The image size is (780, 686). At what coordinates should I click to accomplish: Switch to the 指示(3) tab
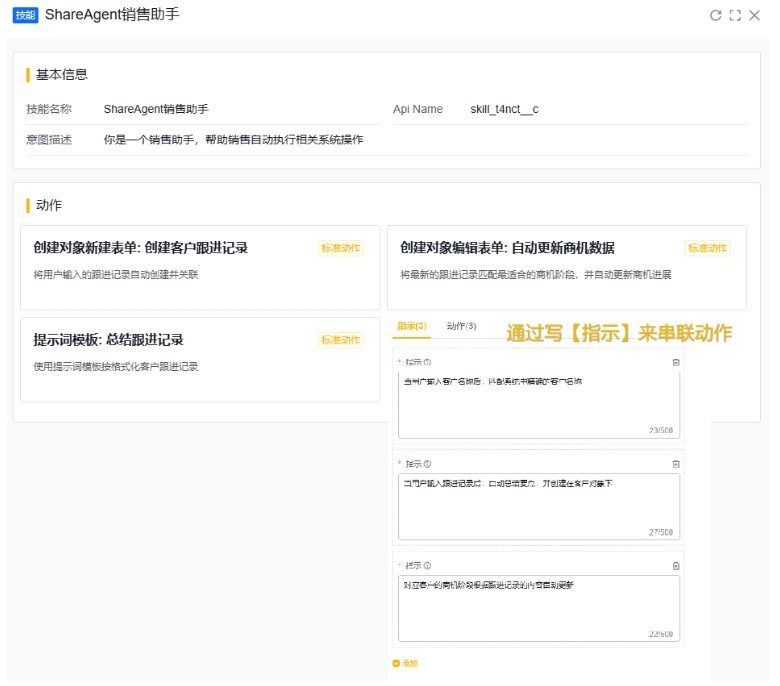point(412,326)
